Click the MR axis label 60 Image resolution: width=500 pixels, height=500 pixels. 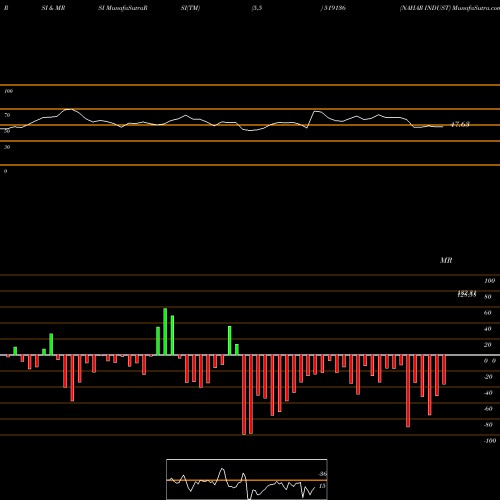(x=487, y=313)
